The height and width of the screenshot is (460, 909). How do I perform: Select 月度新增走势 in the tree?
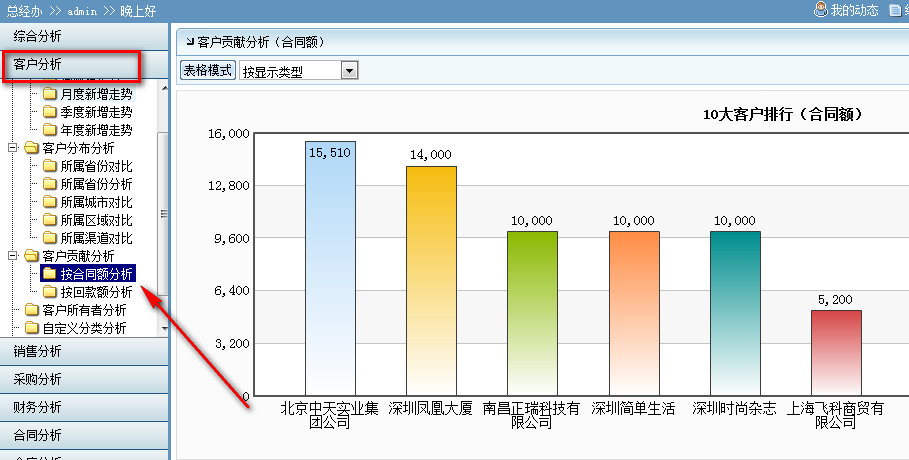pos(96,94)
